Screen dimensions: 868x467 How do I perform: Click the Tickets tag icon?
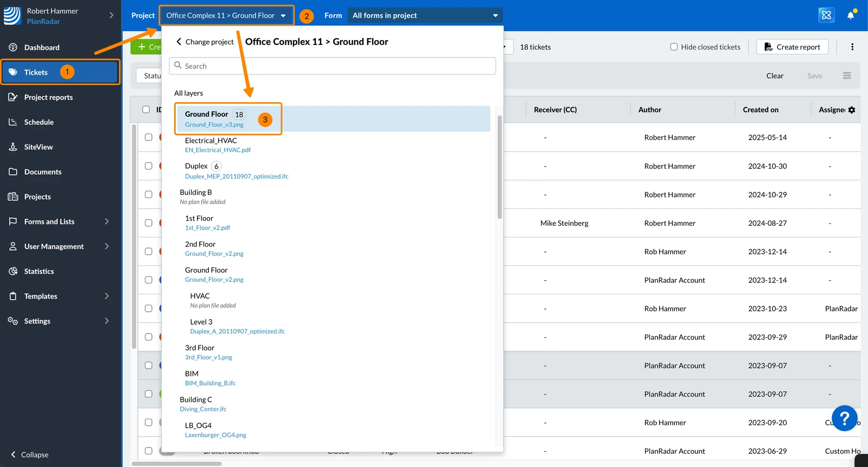[x=13, y=72]
